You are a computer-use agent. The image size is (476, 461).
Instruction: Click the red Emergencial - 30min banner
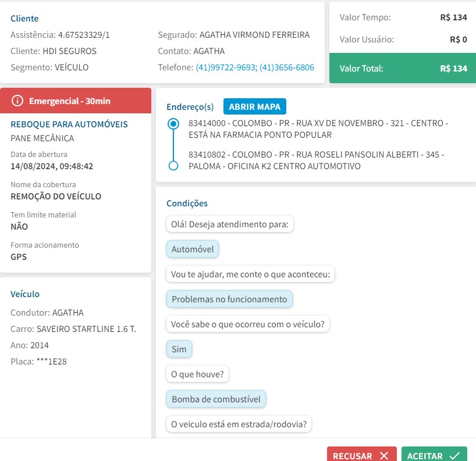pos(76,101)
